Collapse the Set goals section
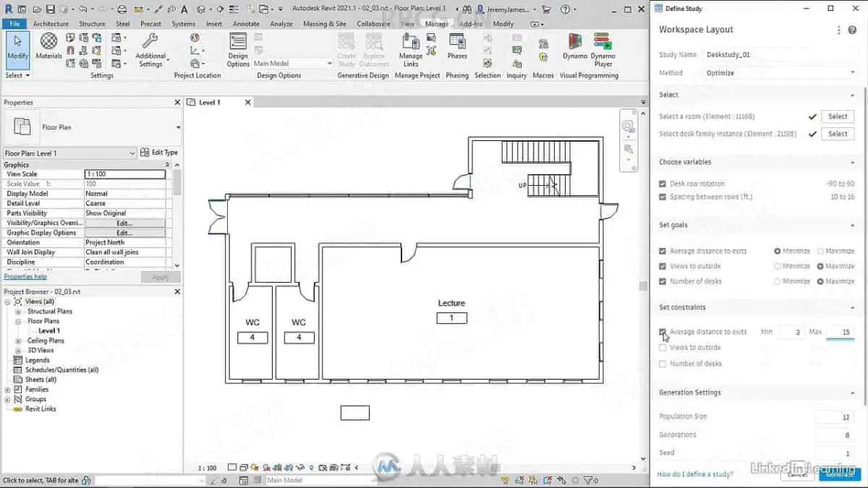The image size is (868, 488). [853, 225]
